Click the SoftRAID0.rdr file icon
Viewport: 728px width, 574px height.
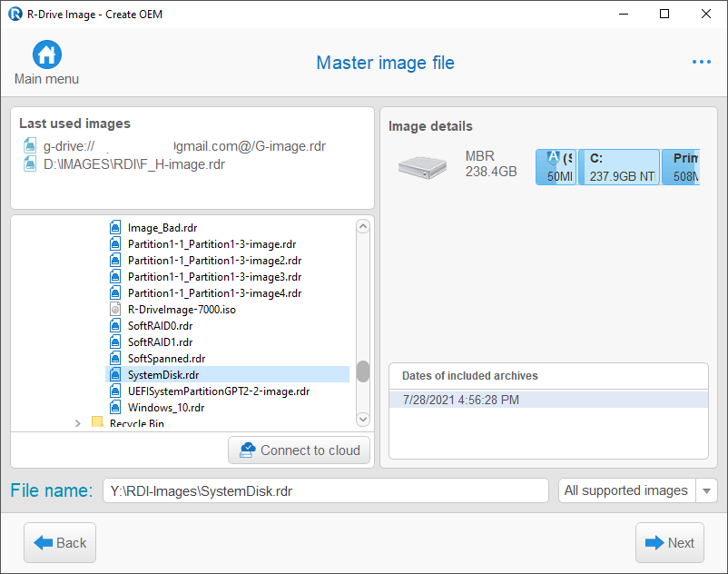[x=115, y=325]
